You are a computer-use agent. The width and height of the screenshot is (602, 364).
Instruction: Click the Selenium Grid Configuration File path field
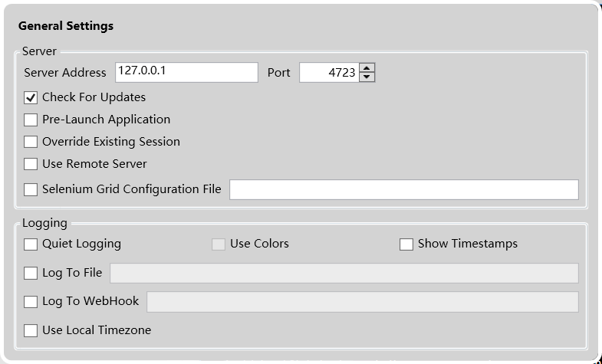(x=404, y=189)
